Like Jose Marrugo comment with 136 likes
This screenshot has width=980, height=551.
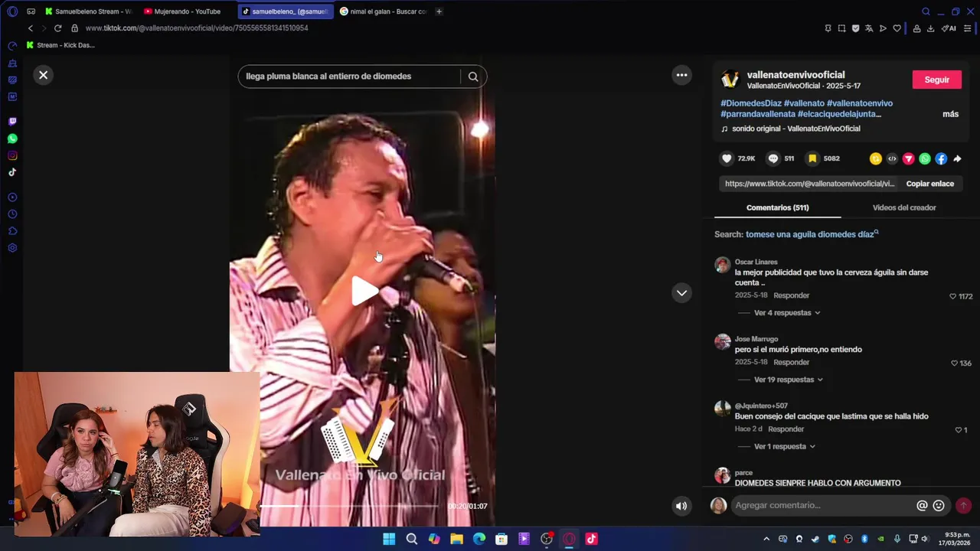tap(954, 363)
